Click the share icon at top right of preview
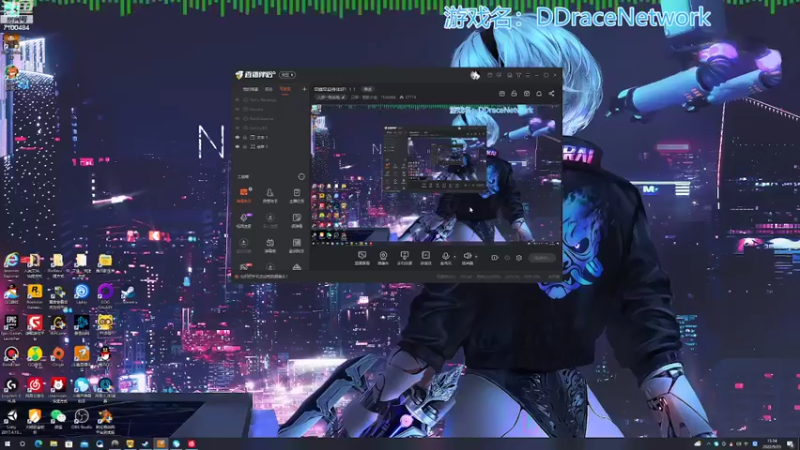Viewport: 800px width, 450px height. pos(552,93)
